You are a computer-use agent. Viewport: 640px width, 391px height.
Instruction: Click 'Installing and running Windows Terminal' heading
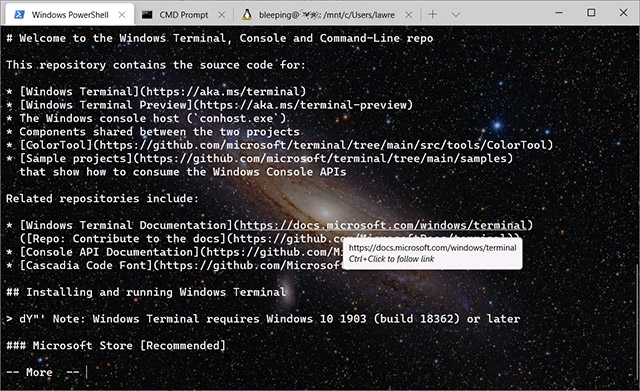click(146, 292)
